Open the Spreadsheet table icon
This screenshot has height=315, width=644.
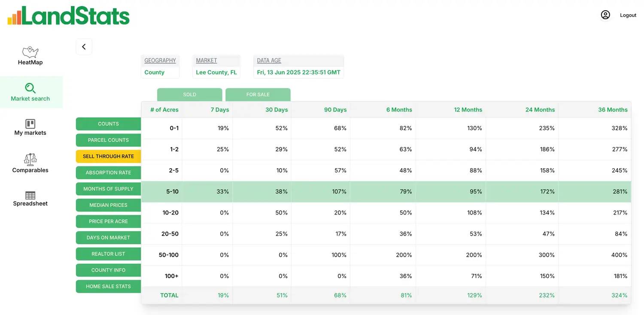30,195
